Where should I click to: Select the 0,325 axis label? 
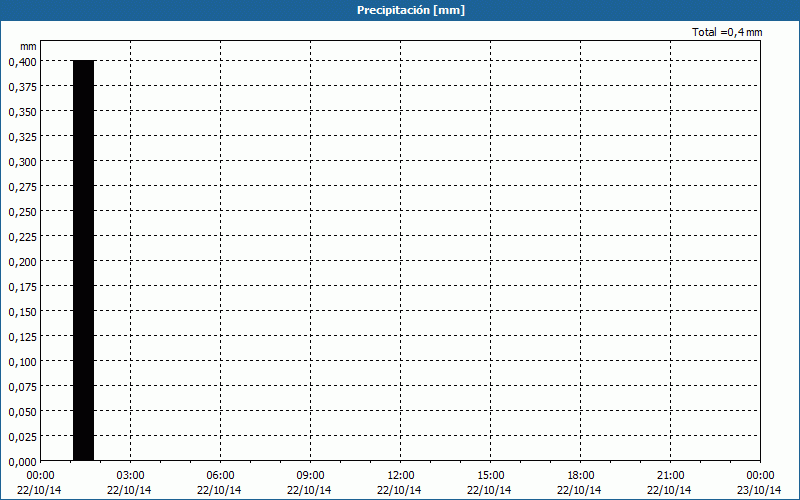[x=22, y=137]
